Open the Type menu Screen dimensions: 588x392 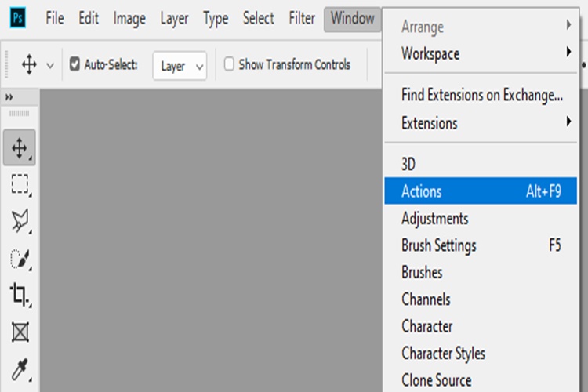[x=216, y=19]
